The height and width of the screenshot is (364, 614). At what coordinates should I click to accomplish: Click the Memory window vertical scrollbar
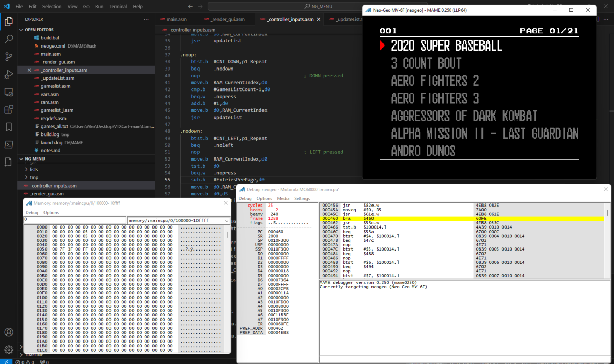click(x=228, y=289)
